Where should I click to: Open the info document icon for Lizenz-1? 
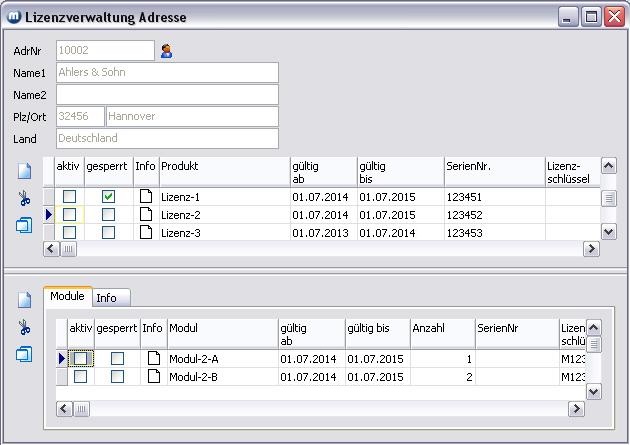click(x=146, y=197)
